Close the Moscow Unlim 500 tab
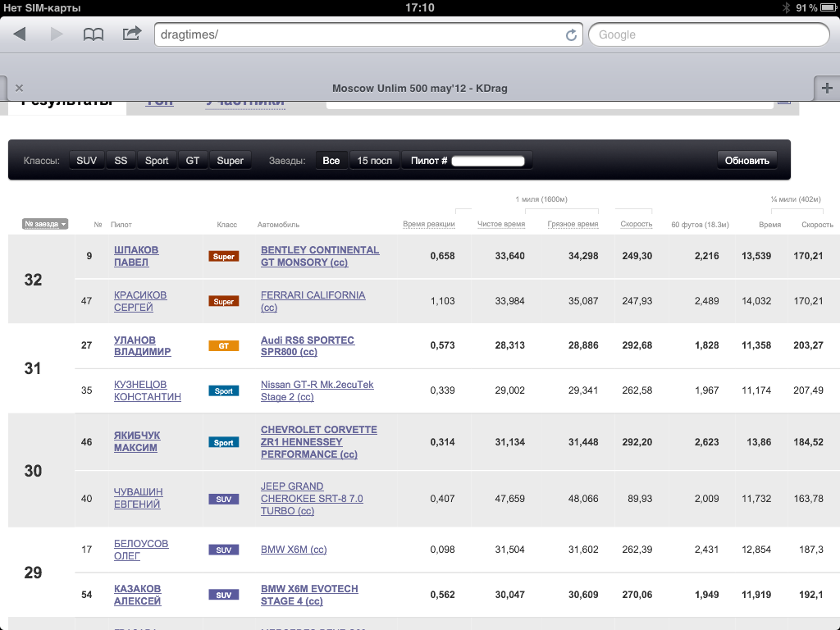 tap(20, 88)
